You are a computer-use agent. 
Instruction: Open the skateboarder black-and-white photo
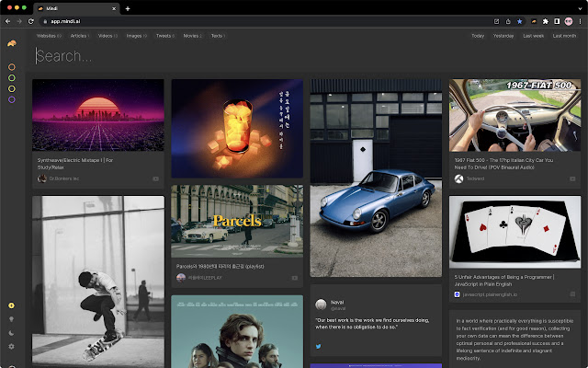tap(98, 282)
